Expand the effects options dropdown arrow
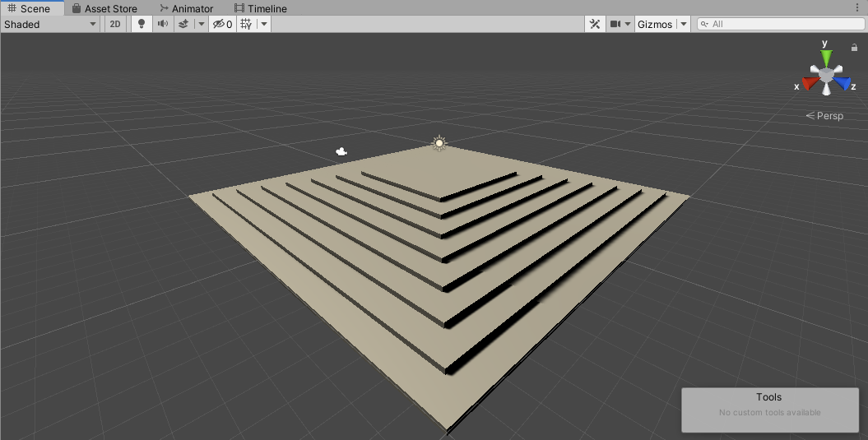868x440 pixels. point(202,25)
